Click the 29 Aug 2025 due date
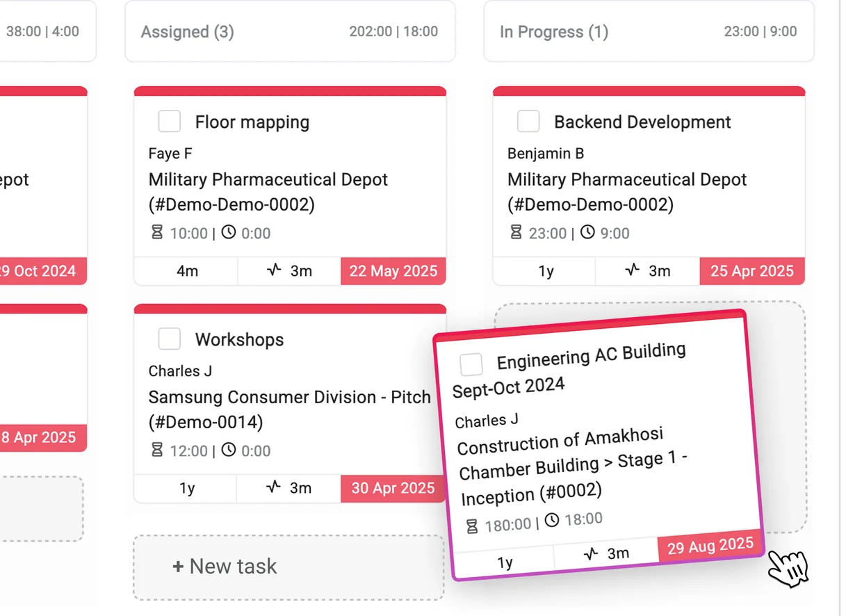The width and height of the screenshot is (862, 616). (x=710, y=546)
